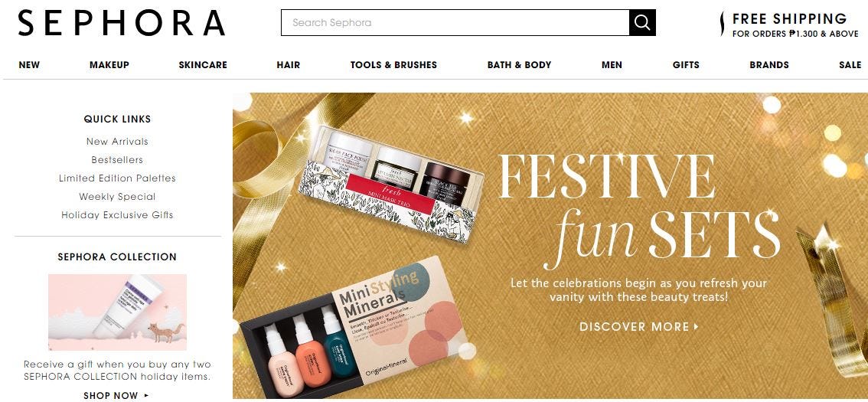
Task: Click the Shop Now arrow icon
Action: (147, 395)
